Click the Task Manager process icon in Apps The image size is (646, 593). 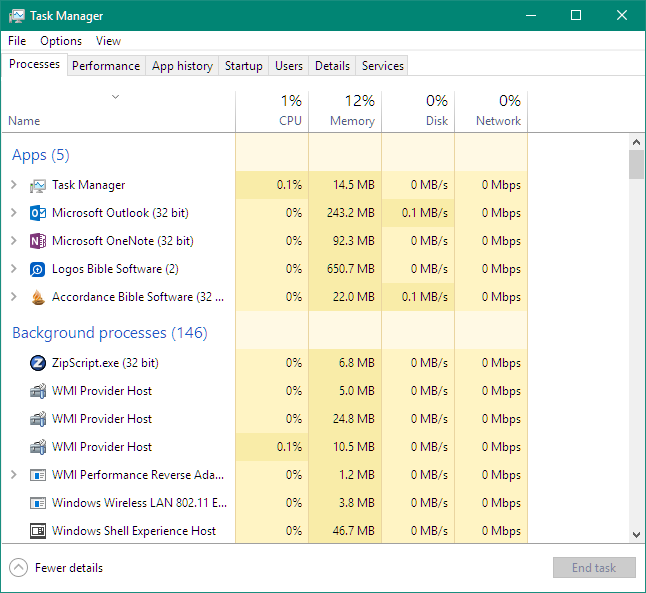[x=38, y=185]
